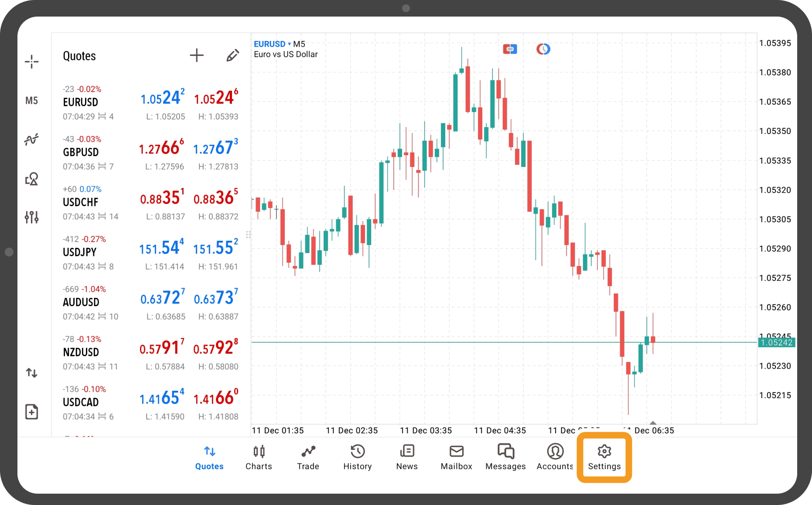Image resolution: width=812 pixels, height=505 pixels.
Task: Edit quotes list with pencil icon
Action: point(232,55)
